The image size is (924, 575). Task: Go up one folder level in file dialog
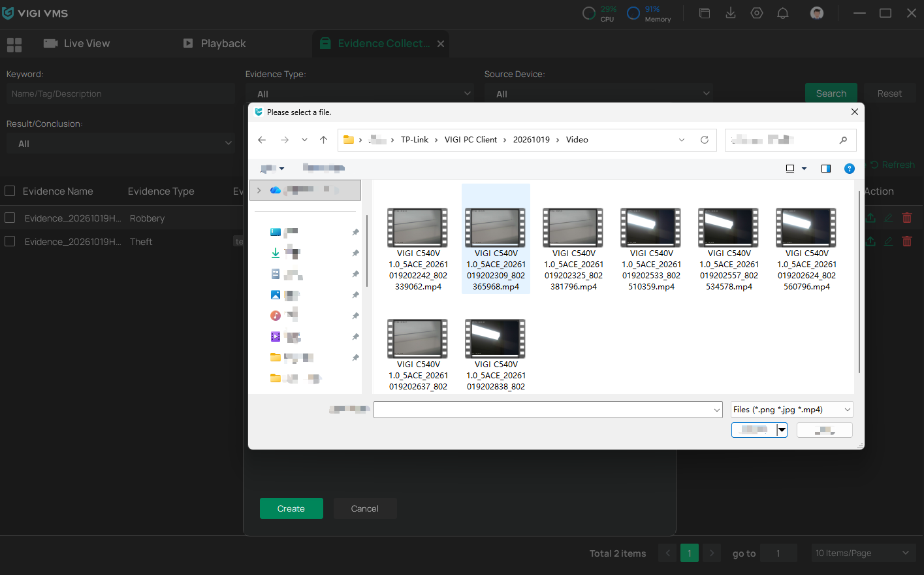[x=323, y=140]
